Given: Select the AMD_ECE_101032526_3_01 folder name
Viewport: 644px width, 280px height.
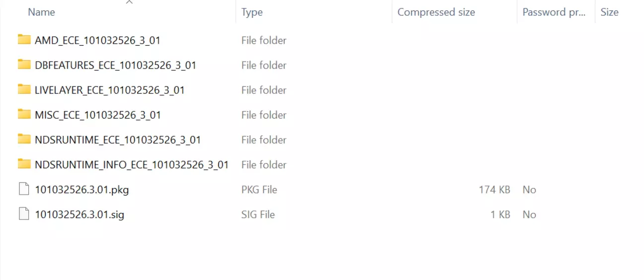Looking at the screenshot, I should point(97,40).
